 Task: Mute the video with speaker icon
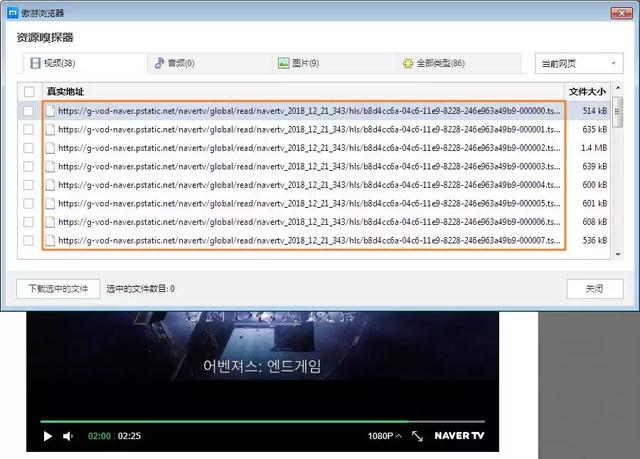click(x=68, y=436)
